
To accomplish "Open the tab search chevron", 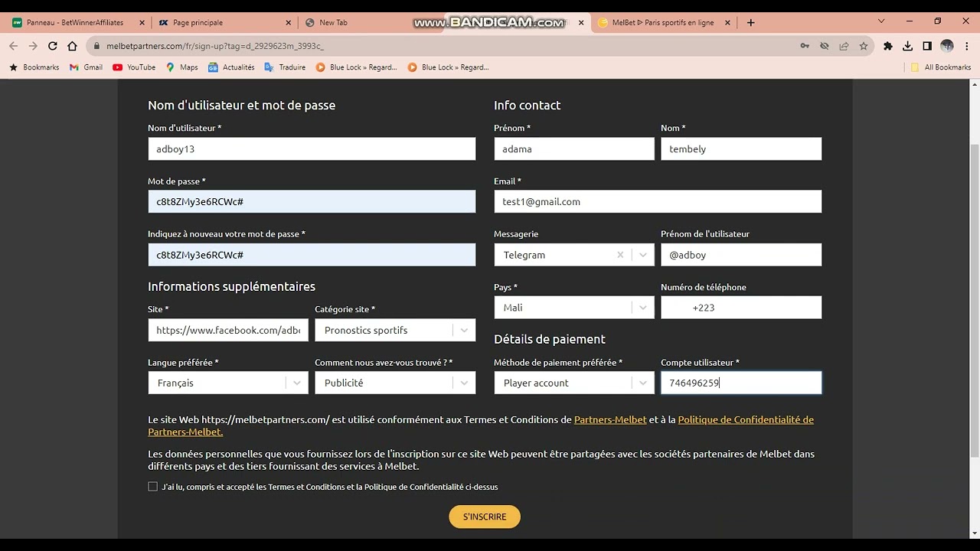I will 881,21.
